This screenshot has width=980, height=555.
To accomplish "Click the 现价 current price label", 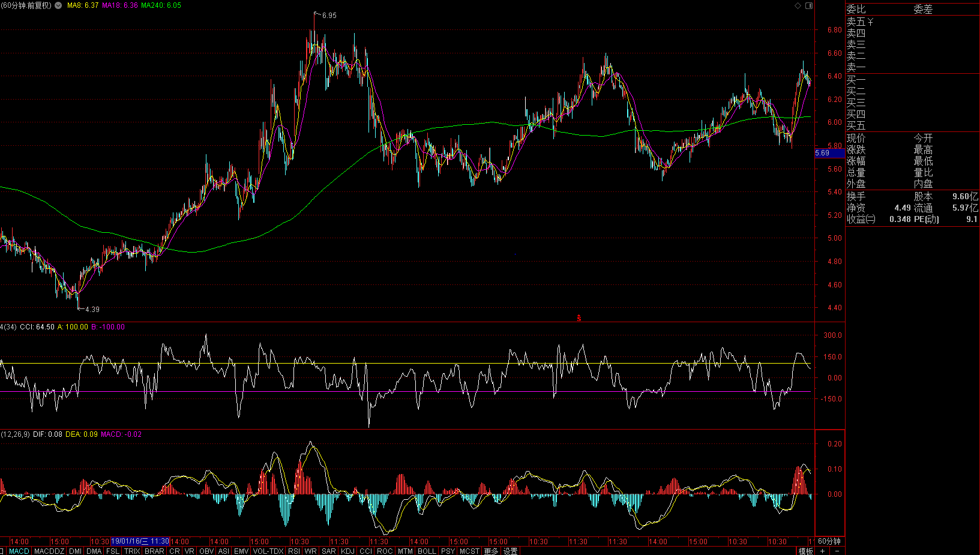I will [856, 139].
